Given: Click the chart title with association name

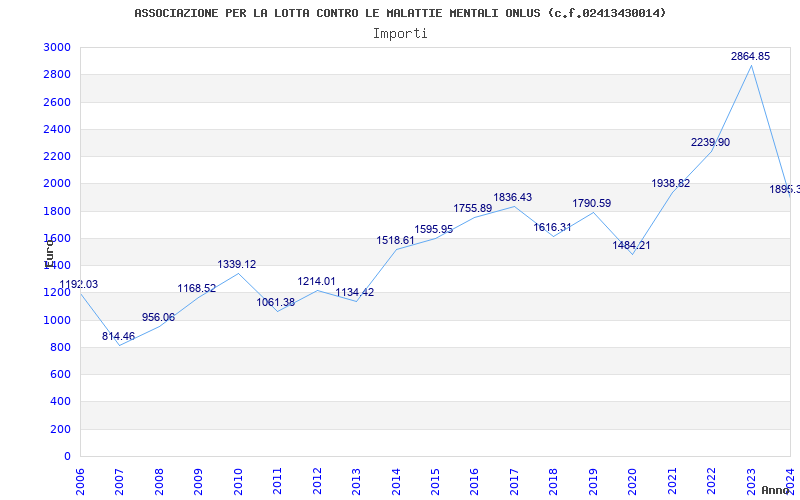Looking at the screenshot, I should pyautogui.click(x=400, y=13).
